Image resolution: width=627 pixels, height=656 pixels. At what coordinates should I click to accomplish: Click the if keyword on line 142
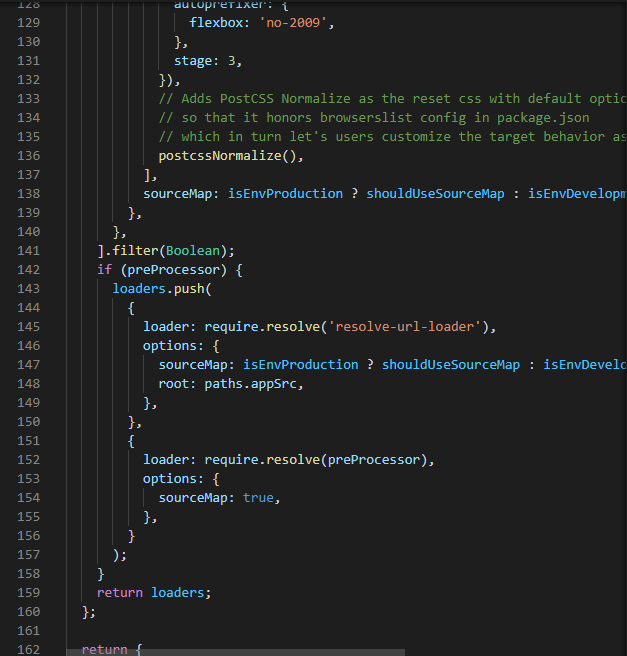coord(105,270)
